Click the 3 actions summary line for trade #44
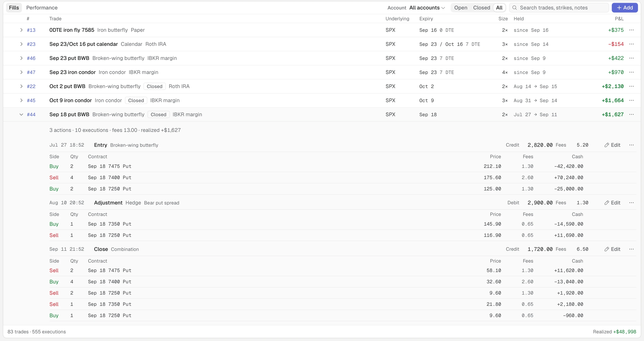Screen dimensions: 644x341 pyautogui.click(x=115, y=130)
